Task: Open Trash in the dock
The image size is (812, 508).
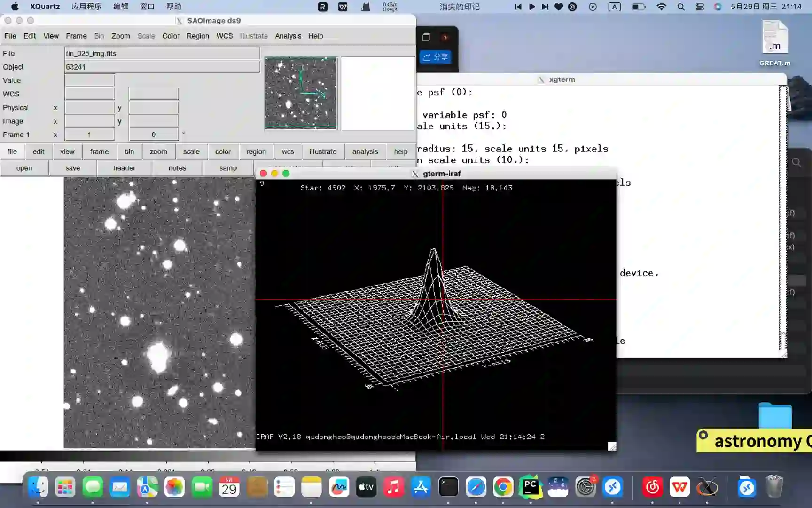Action: pyautogui.click(x=774, y=487)
